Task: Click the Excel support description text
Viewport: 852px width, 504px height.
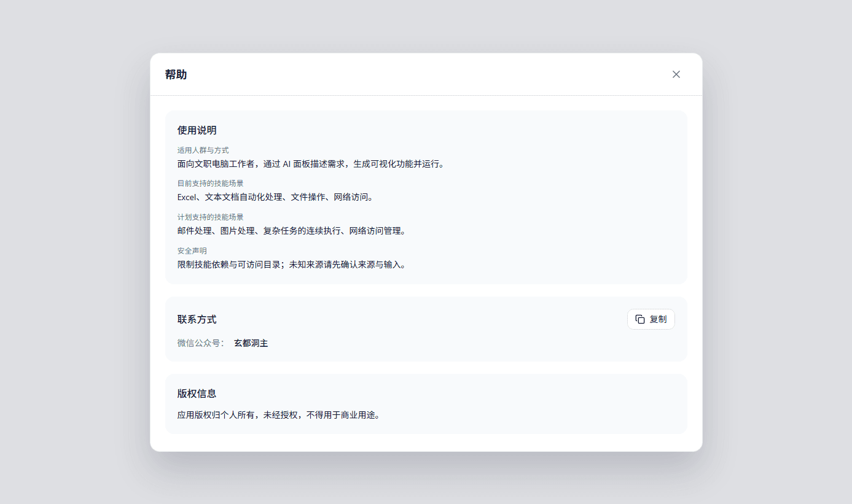Action: pos(275,197)
